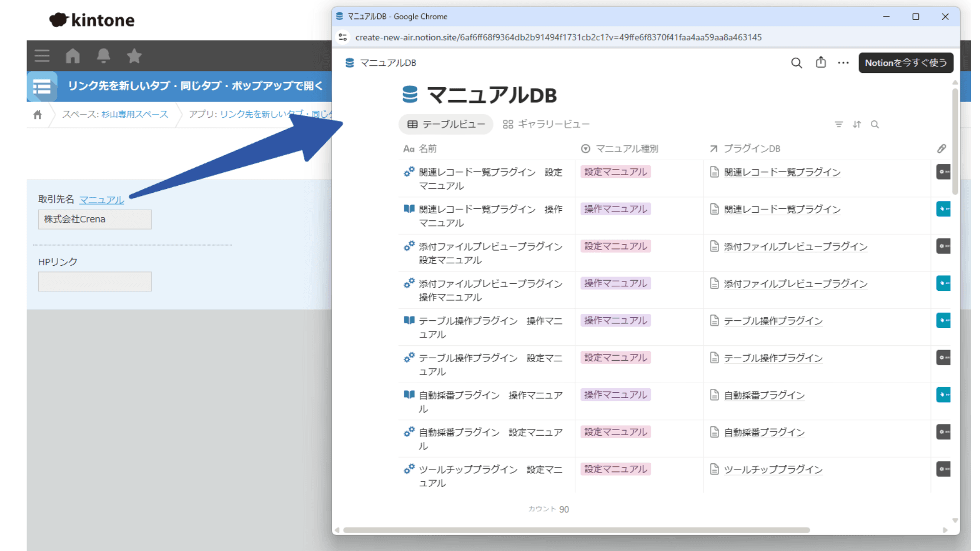Close the マニュアルDB Chrome popup window
This screenshot has height=551, width=980.
(x=945, y=16)
